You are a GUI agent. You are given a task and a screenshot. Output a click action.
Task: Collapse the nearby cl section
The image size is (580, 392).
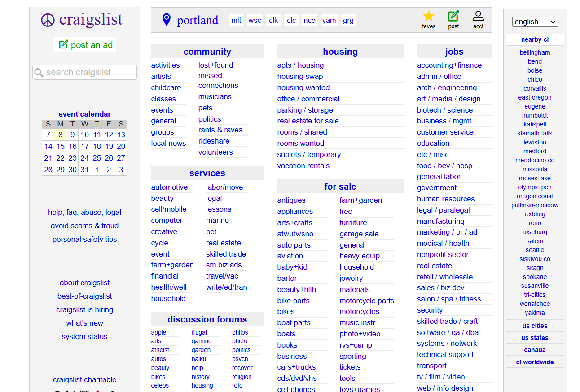point(535,40)
